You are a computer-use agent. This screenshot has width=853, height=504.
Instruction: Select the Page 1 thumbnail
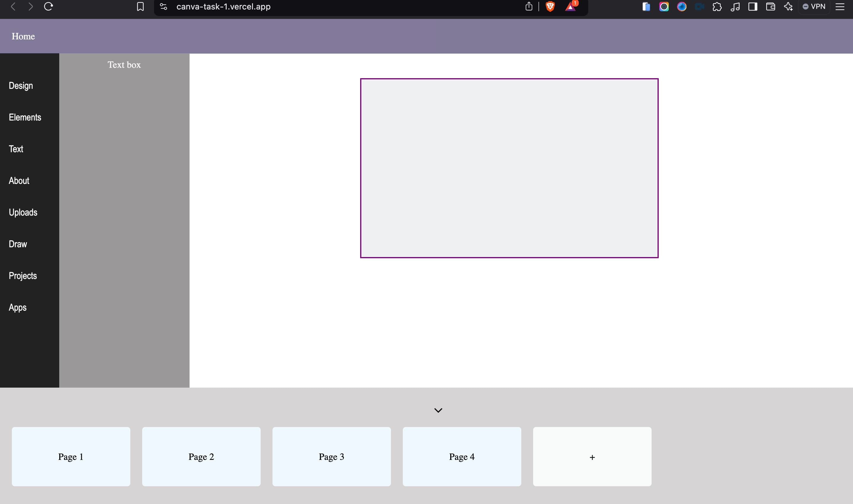pos(71,456)
